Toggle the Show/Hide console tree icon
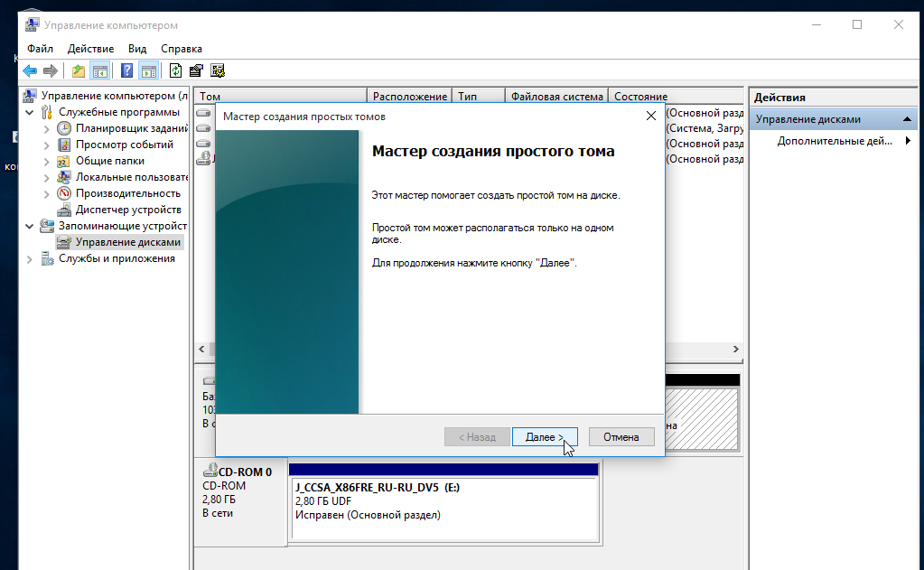Viewport: 924px width, 570px height. coord(100,71)
